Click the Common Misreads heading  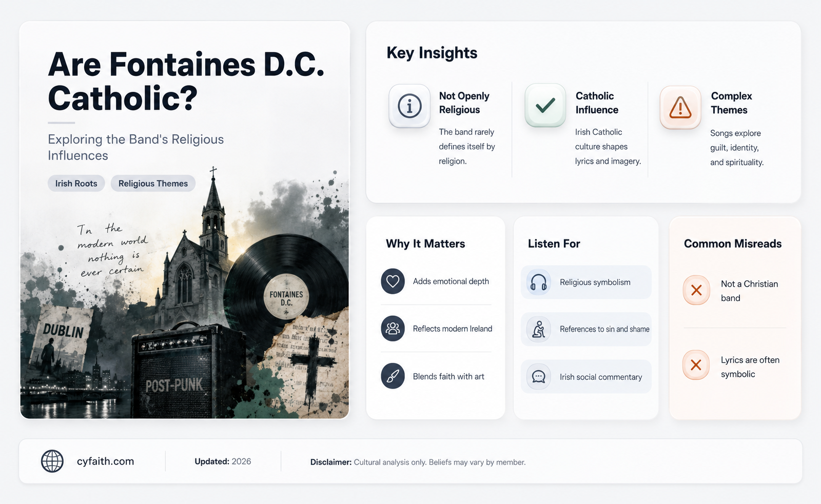click(733, 244)
